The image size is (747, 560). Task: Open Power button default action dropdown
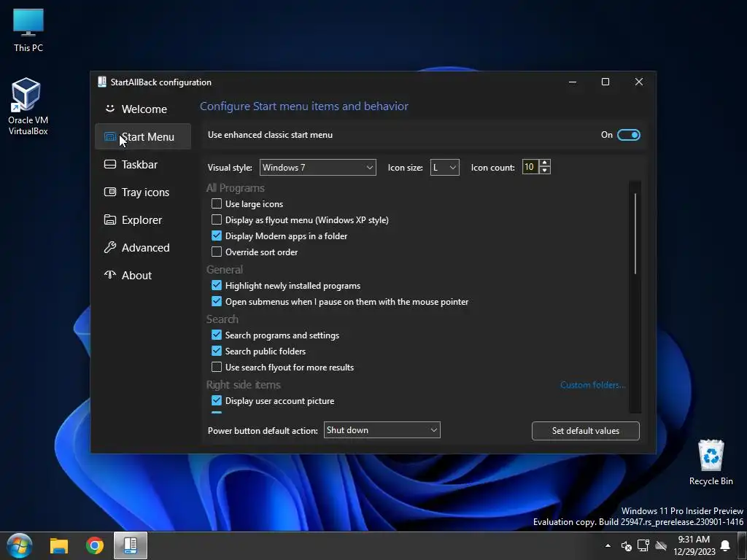tap(382, 430)
